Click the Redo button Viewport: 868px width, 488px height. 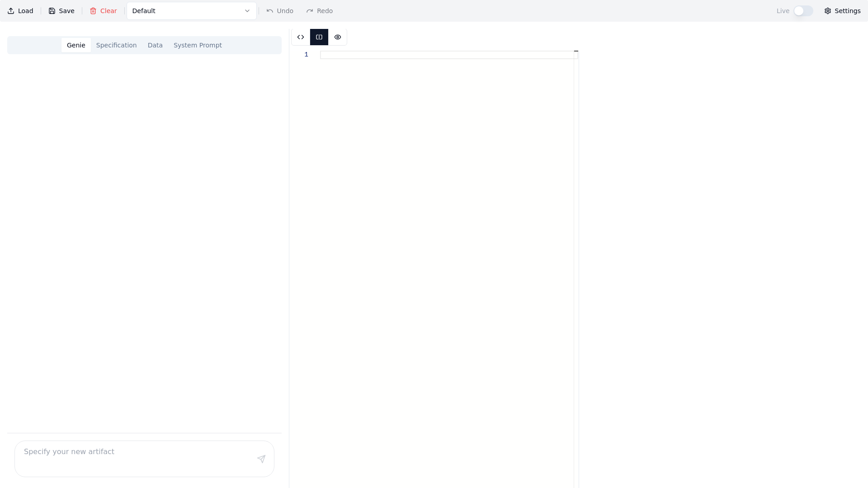pos(320,11)
